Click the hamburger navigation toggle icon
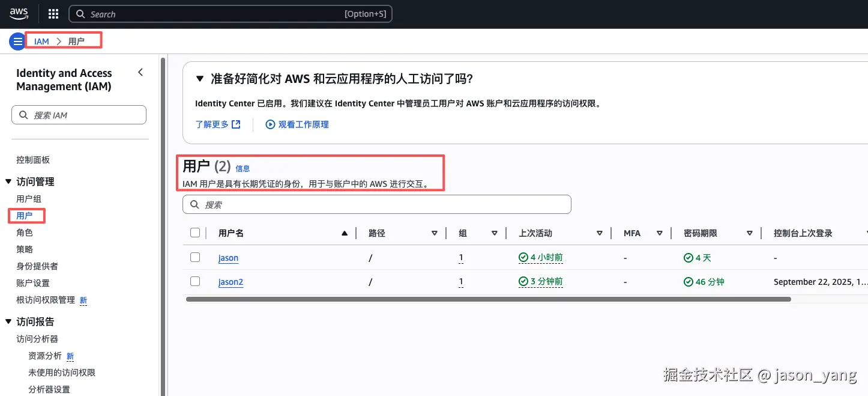The width and height of the screenshot is (868, 396). [x=17, y=41]
